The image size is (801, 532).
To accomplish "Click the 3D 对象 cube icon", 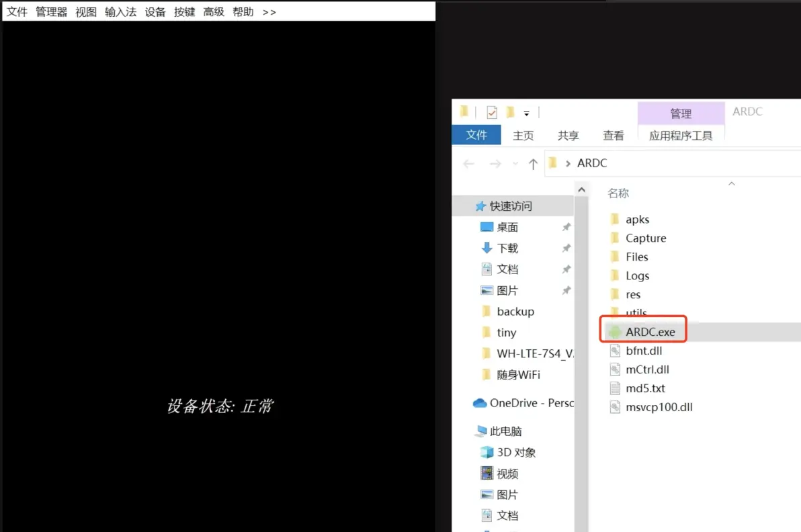I will click(487, 452).
